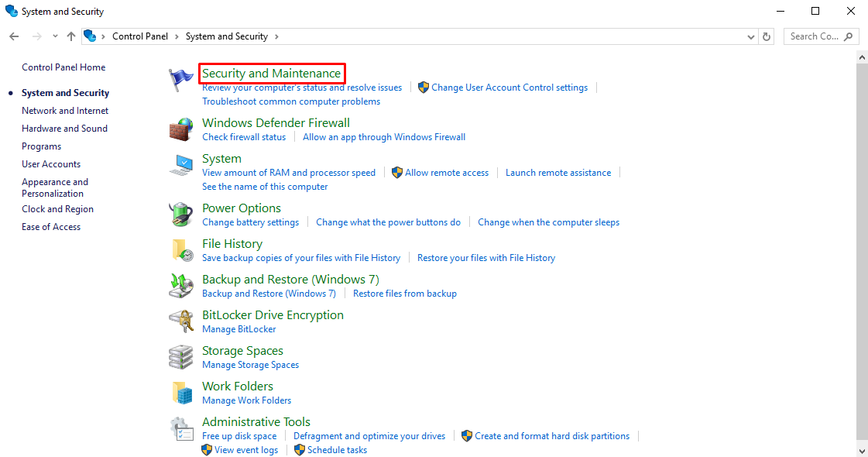Open Clock and Region category

[57, 209]
